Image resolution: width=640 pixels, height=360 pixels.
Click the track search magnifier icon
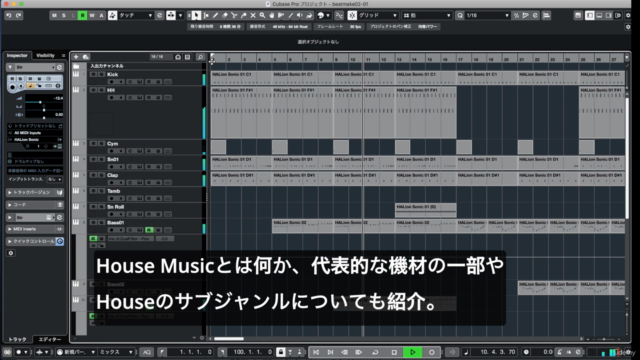(x=200, y=57)
